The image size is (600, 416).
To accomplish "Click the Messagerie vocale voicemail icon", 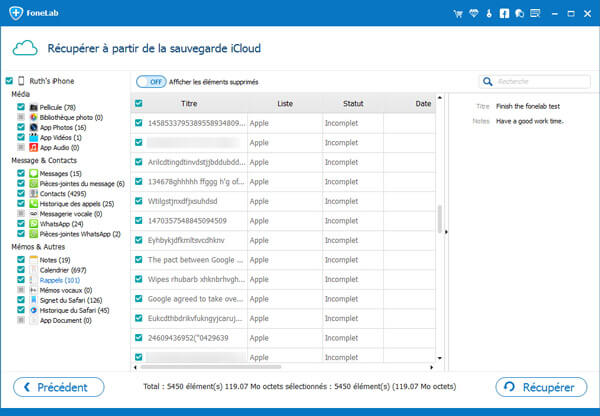I will [x=34, y=214].
